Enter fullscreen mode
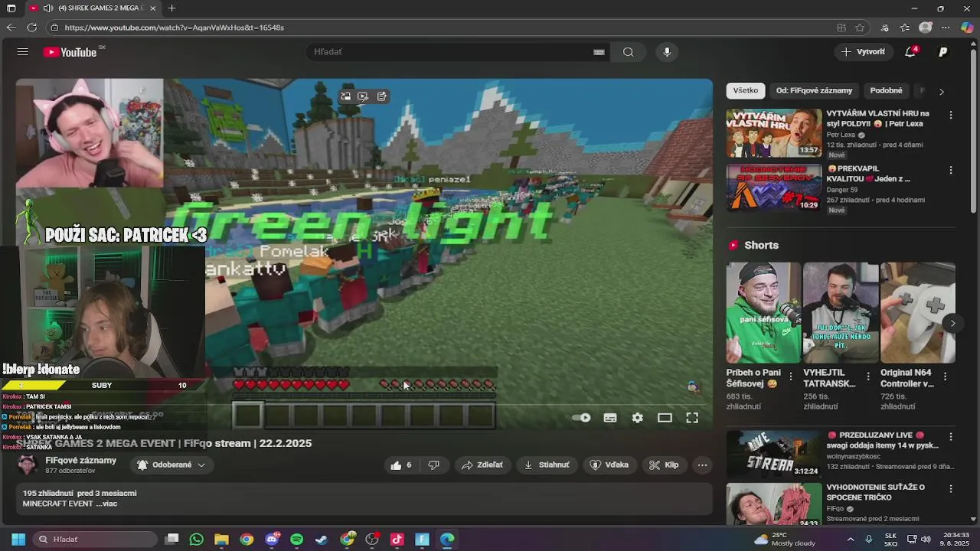This screenshot has height=551, width=980. [x=692, y=418]
